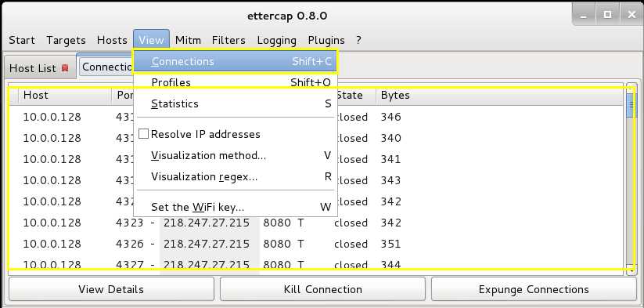Viewport: 644px width, 308px height.
Task: Open the Hosts menu
Action: [x=112, y=40]
